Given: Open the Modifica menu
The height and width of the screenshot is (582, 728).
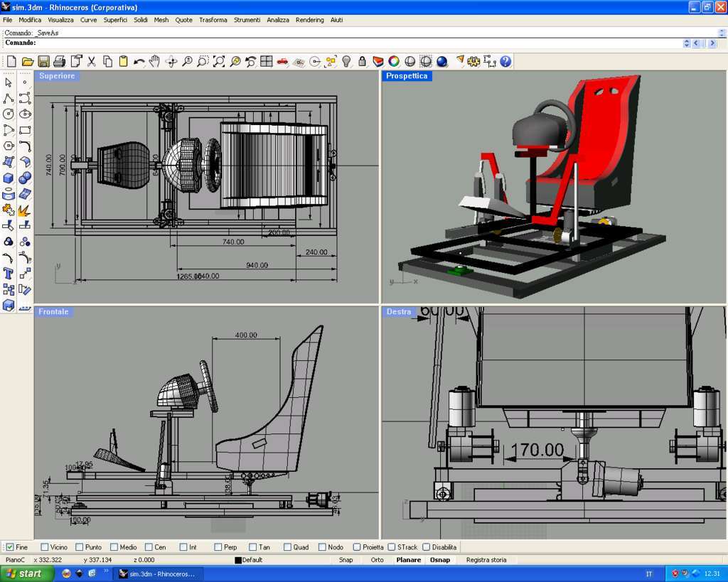Looking at the screenshot, I should pyautogui.click(x=30, y=20).
